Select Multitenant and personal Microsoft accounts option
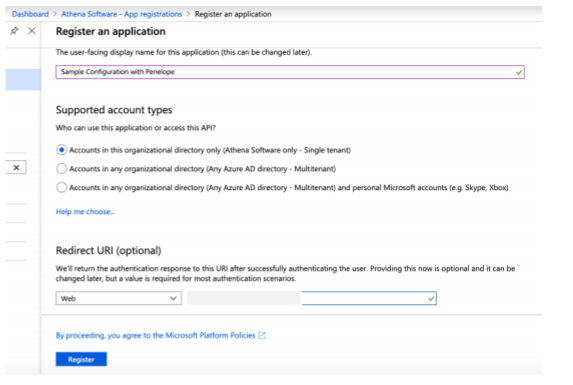This screenshot has height=385, width=573. coord(61,187)
